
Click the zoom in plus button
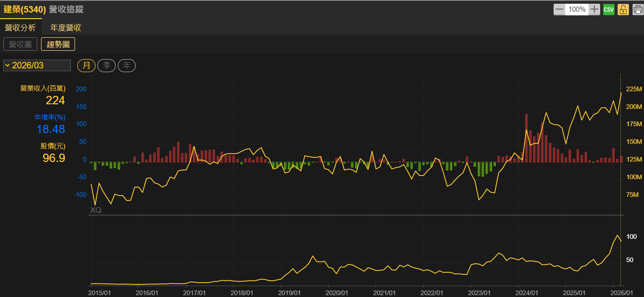594,9
